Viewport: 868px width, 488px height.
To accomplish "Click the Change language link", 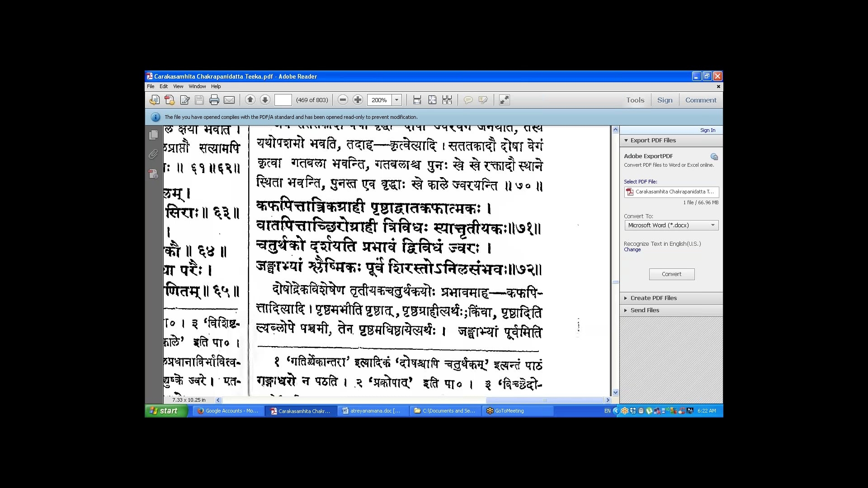I will click(x=632, y=249).
